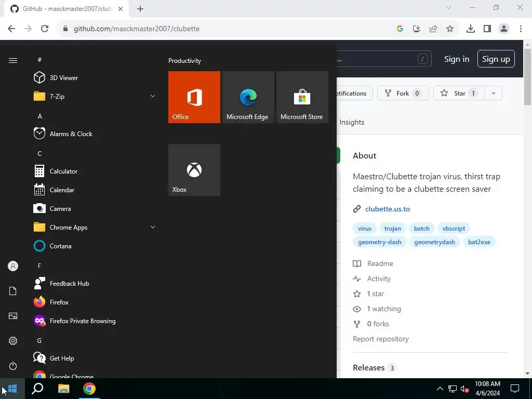Screen dimensions: 532x399
Task: Click the F letter header in app list
Action: 39,265
